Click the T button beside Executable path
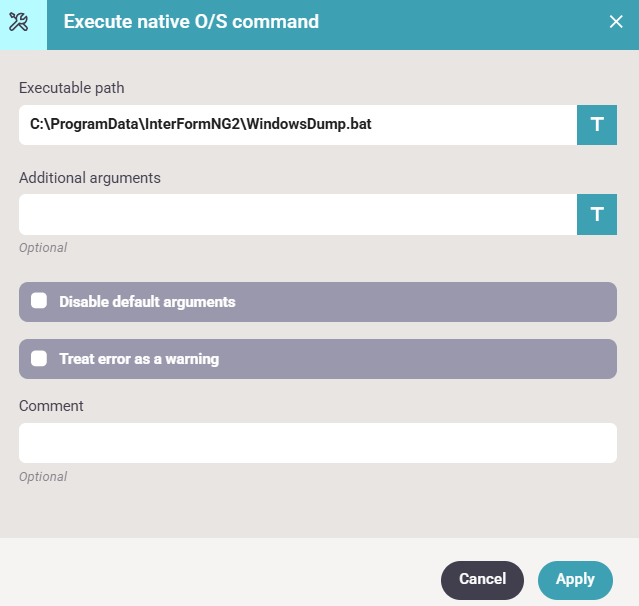 [597, 125]
